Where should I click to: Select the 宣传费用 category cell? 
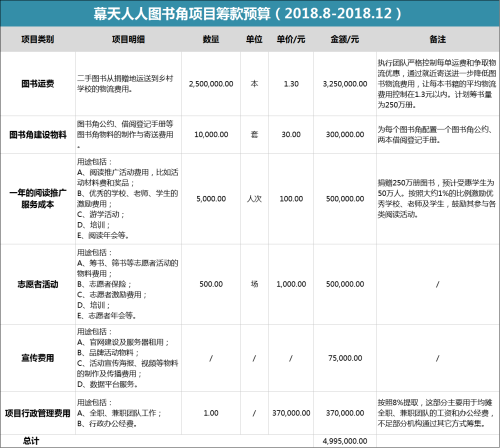pyautogui.click(x=38, y=358)
